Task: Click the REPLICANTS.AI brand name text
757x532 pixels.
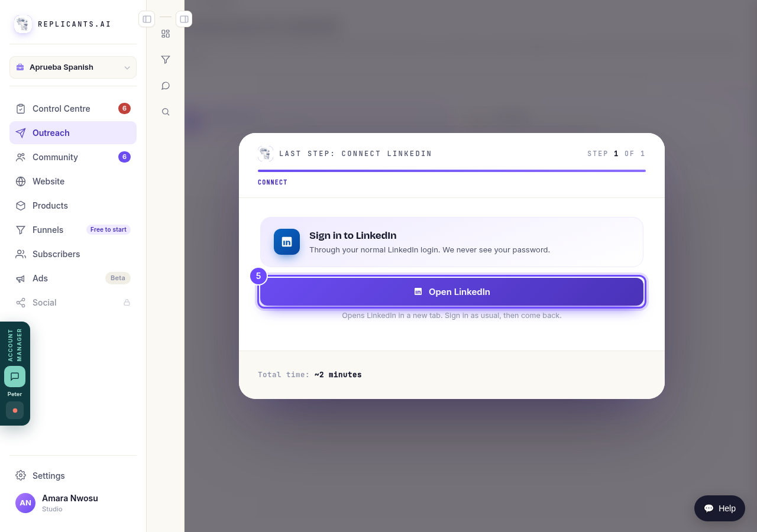Action: (75, 24)
